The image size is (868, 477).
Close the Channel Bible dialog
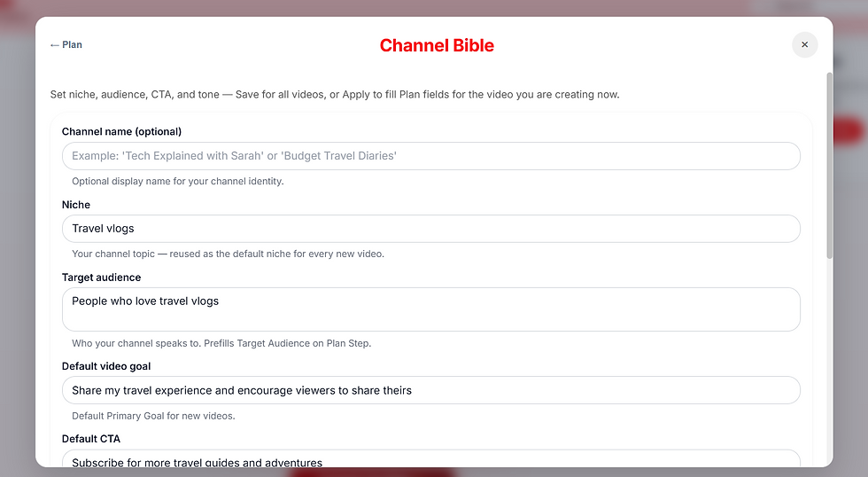(804, 45)
